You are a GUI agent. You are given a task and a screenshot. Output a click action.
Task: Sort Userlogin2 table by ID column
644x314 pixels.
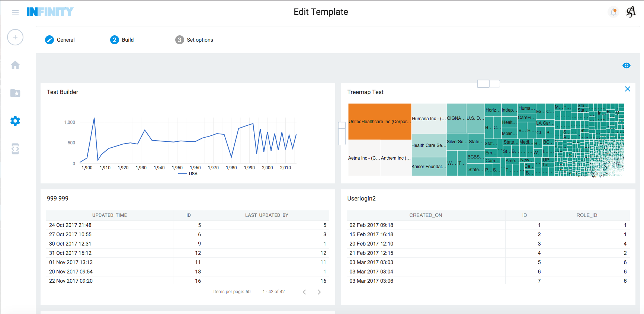[525, 215]
